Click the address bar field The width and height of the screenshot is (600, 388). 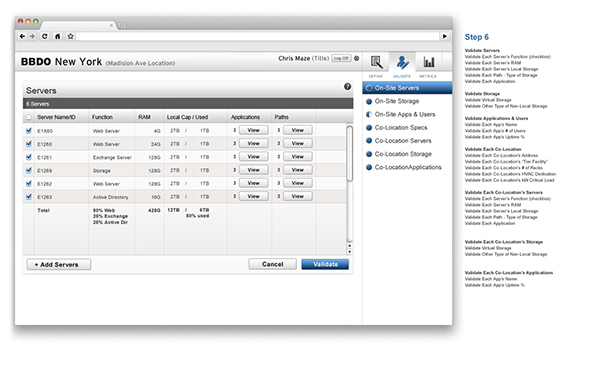coord(258,36)
